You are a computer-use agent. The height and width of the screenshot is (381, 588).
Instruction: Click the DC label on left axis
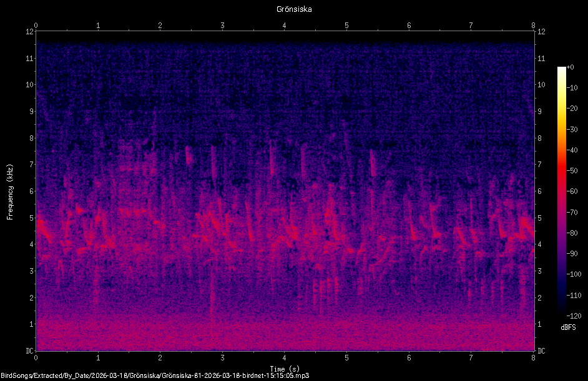pos(29,350)
